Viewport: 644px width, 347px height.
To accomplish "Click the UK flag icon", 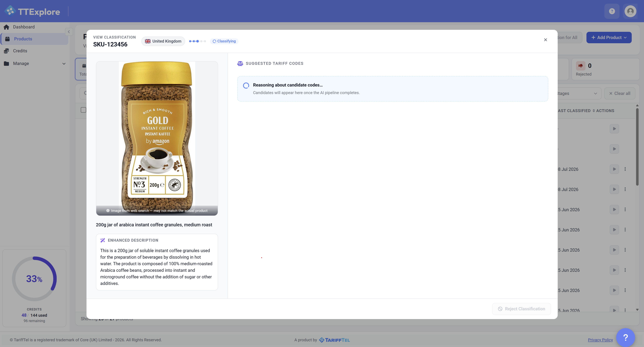I will pos(148,41).
